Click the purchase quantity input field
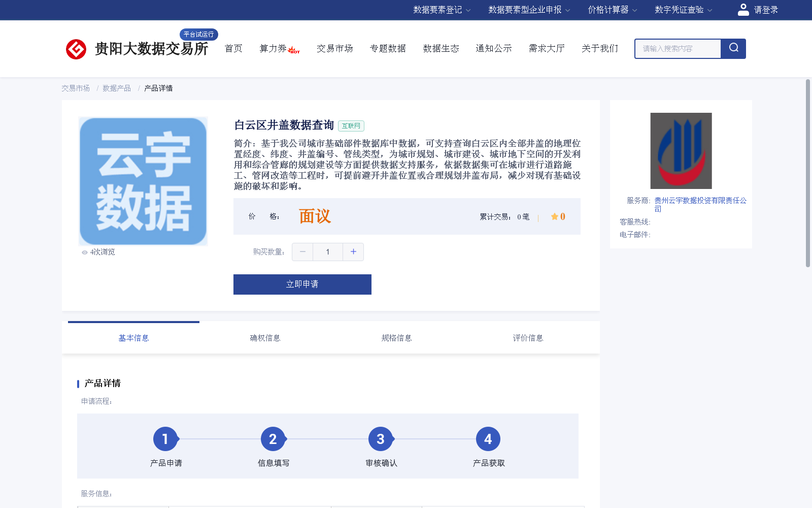 tap(328, 252)
